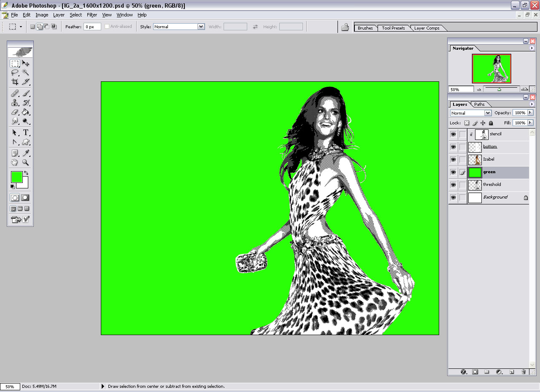Open the Style dropdown in options bar
Screen dimensions: 540x392
click(x=201, y=27)
